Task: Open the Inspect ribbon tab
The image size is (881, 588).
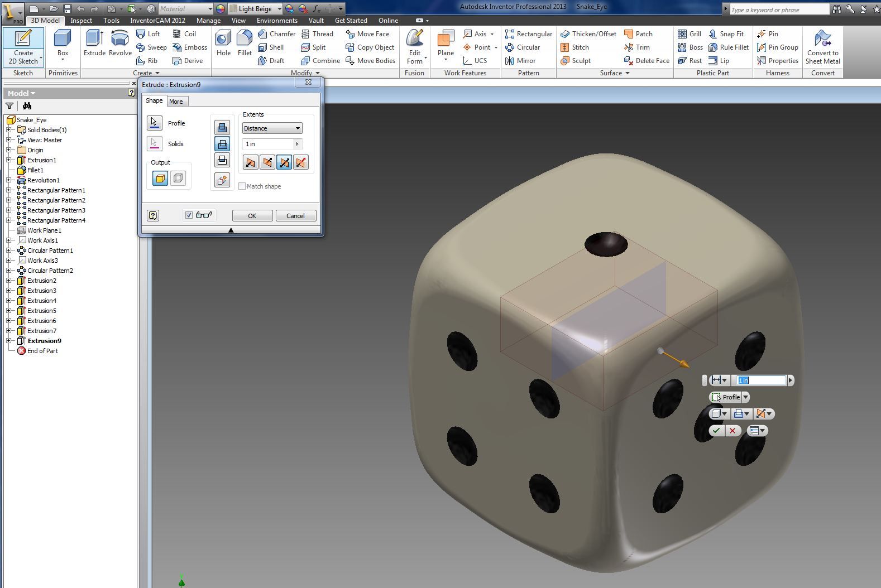Action: 81,21
